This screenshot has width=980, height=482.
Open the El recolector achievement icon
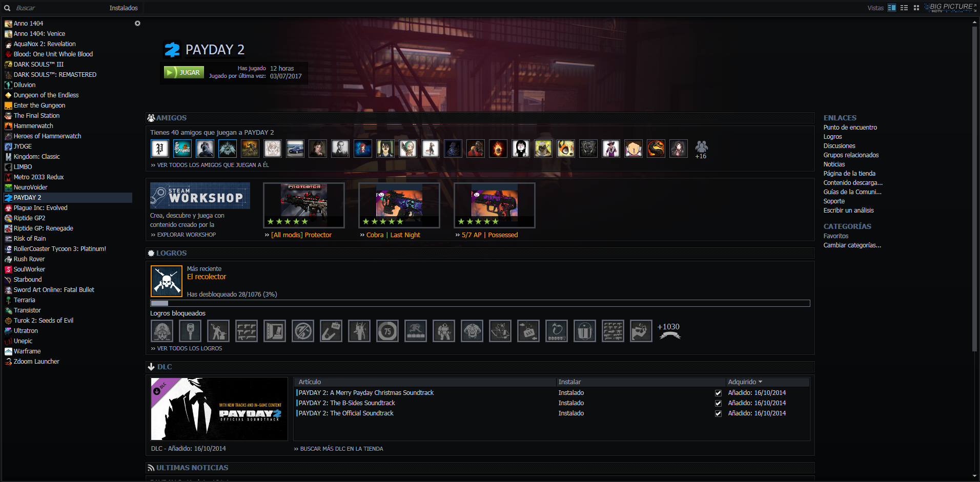pos(167,281)
